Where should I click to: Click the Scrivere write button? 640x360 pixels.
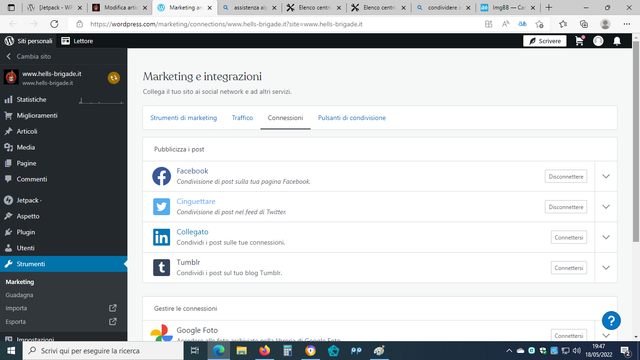(x=544, y=41)
